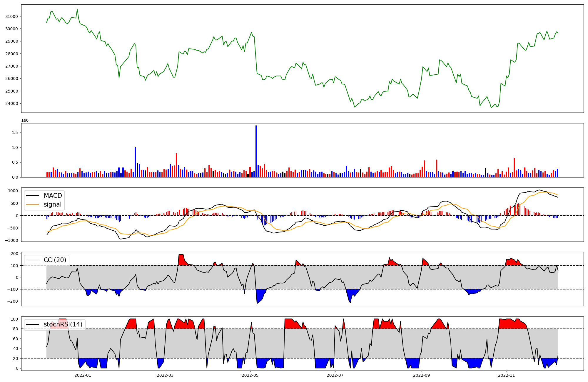588x382 pixels.
Task: Click the tallest blue volume bar
Action: (x=256, y=151)
